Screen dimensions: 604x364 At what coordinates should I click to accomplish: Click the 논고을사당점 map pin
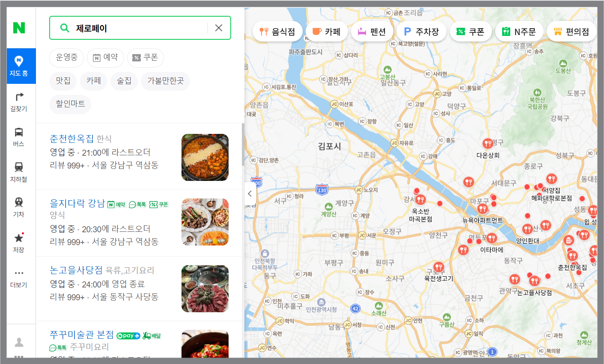[x=534, y=281]
